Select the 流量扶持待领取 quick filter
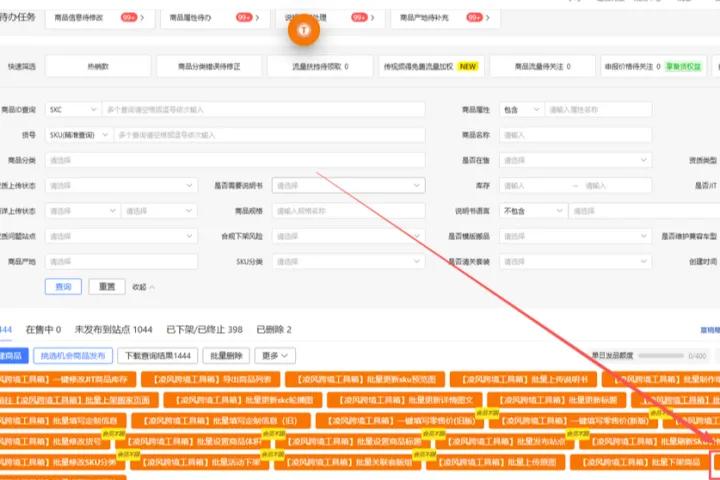 click(x=321, y=66)
